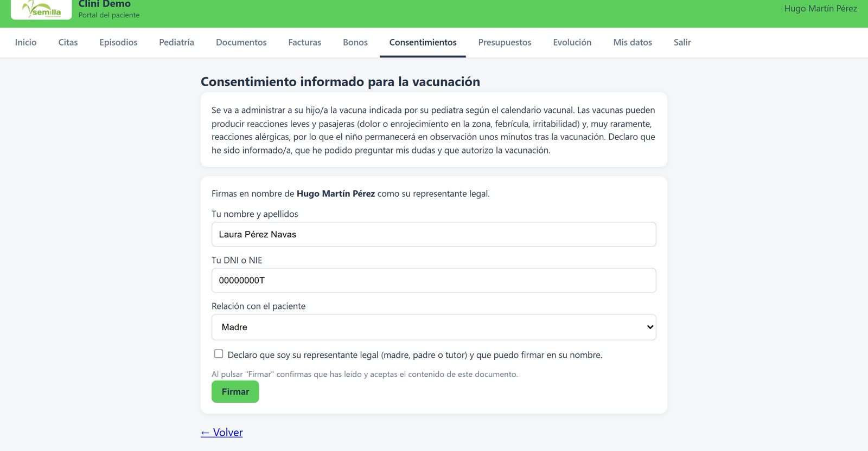This screenshot has width=868, height=451.
Task: Click the note starting 'Al pulsar "Firmar" confirmas'
Action: tap(365, 374)
